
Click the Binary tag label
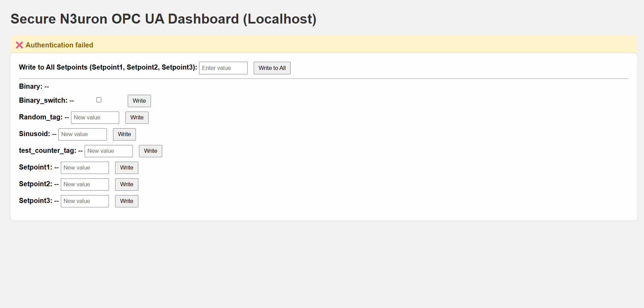click(x=30, y=86)
